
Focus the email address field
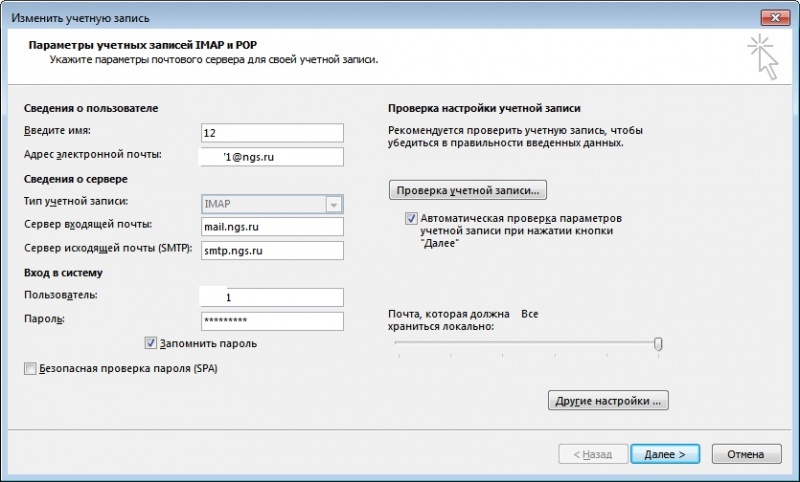pyautogui.click(x=272, y=157)
